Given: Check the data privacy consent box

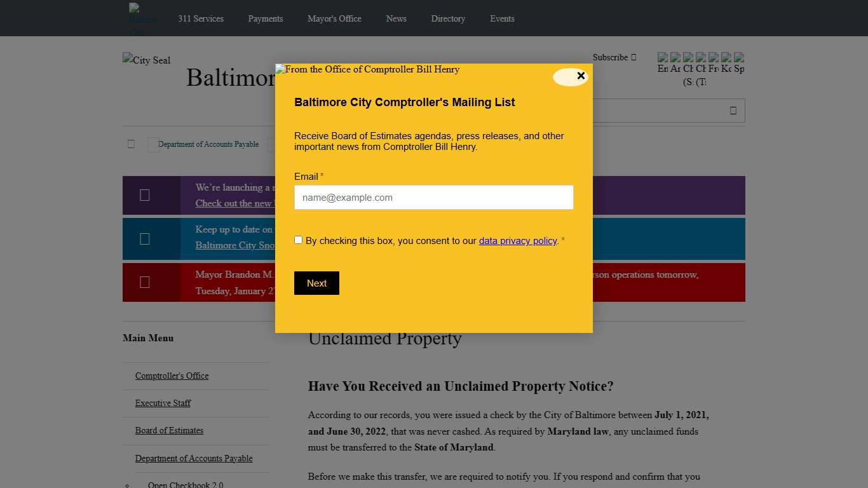Looking at the screenshot, I should click(x=298, y=240).
